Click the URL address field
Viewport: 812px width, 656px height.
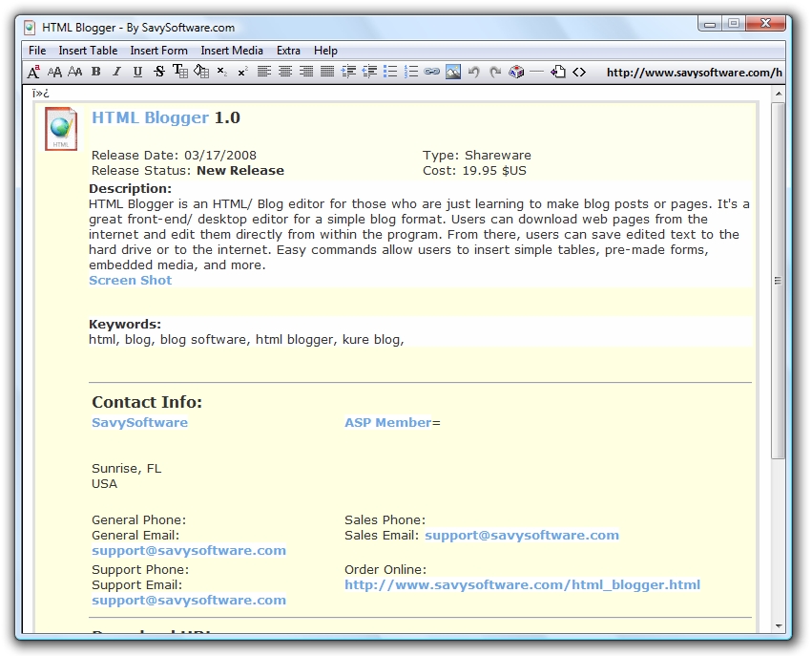pos(693,72)
